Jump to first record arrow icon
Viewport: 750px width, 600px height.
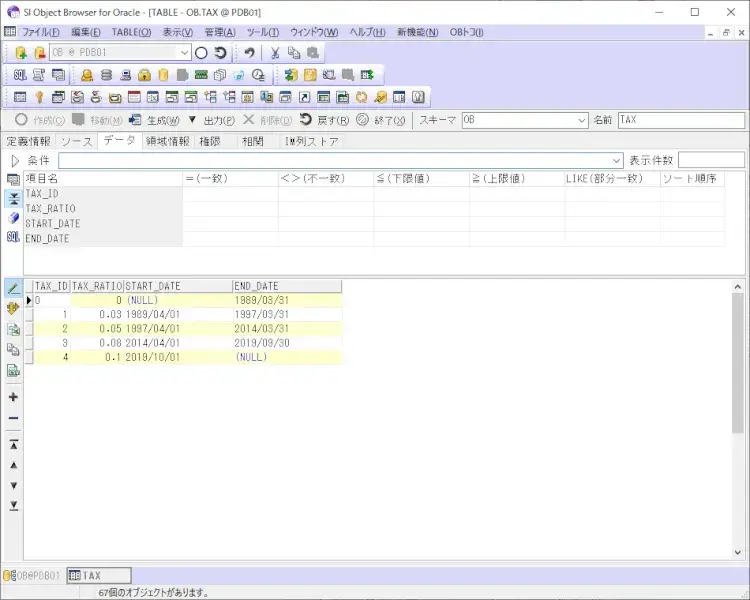point(13,444)
